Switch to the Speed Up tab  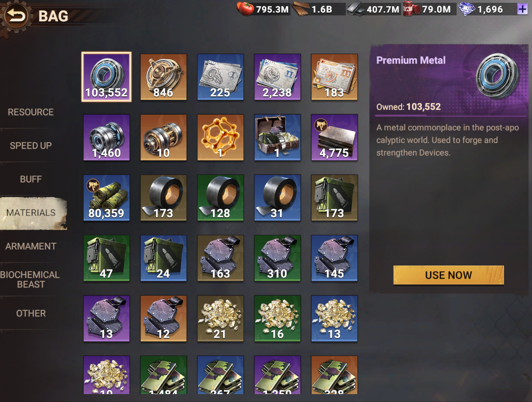pos(31,146)
